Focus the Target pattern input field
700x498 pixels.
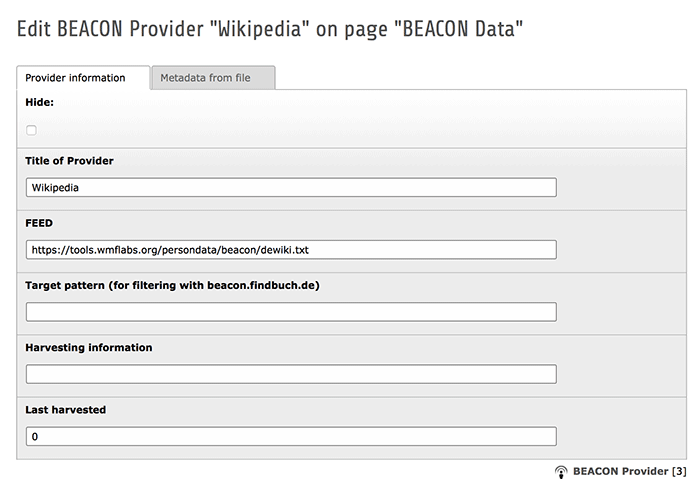click(x=291, y=312)
